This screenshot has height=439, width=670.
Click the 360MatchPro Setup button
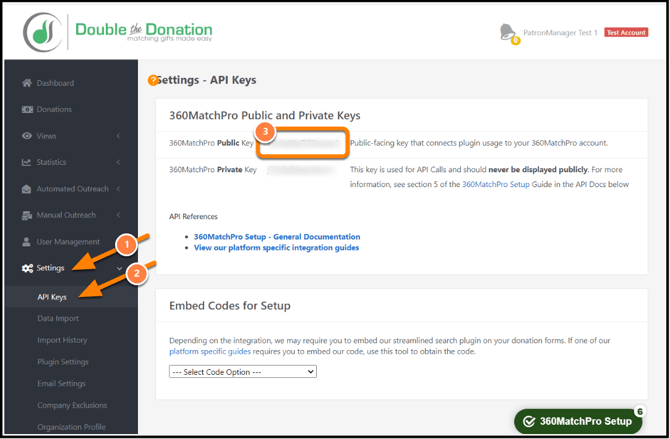coord(578,421)
